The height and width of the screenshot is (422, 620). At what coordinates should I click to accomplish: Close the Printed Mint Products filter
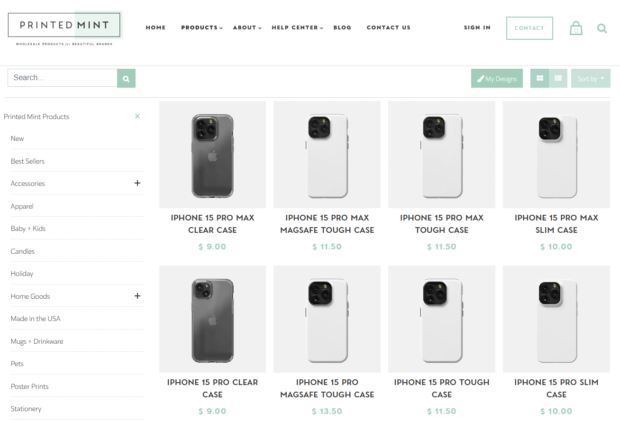[x=137, y=116]
